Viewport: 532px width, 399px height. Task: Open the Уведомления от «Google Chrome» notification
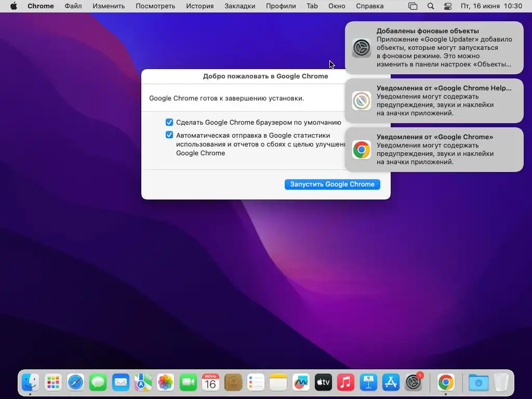pyautogui.click(x=434, y=150)
